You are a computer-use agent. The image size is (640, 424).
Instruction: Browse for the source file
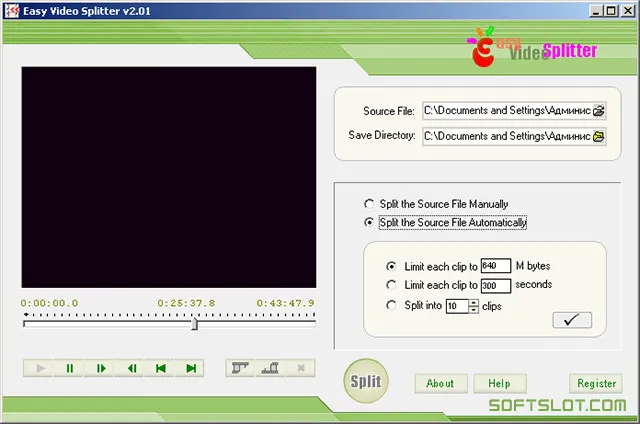click(599, 111)
